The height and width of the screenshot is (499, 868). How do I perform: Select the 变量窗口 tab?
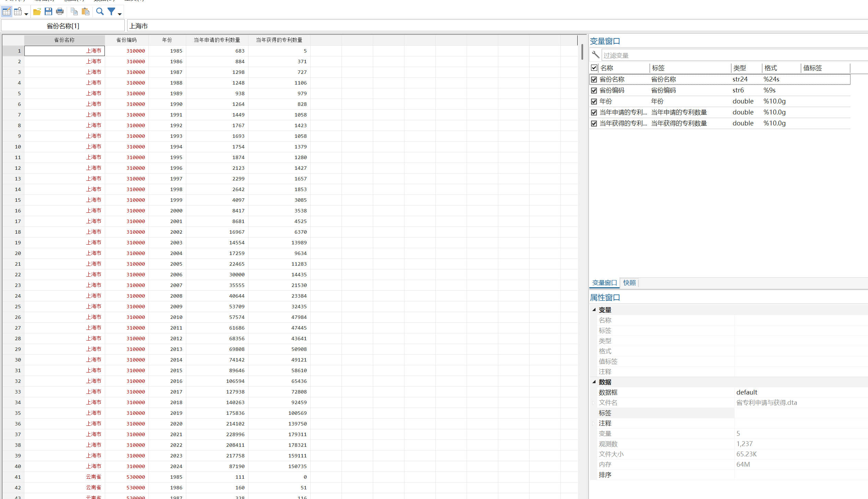pyautogui.click(x=604, y=283)
